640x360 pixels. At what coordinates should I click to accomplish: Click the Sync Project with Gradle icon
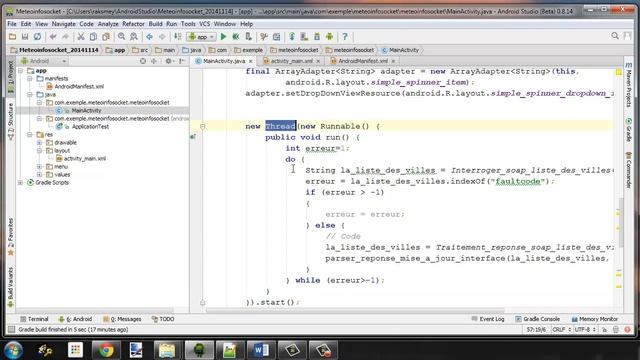(292, 37)
